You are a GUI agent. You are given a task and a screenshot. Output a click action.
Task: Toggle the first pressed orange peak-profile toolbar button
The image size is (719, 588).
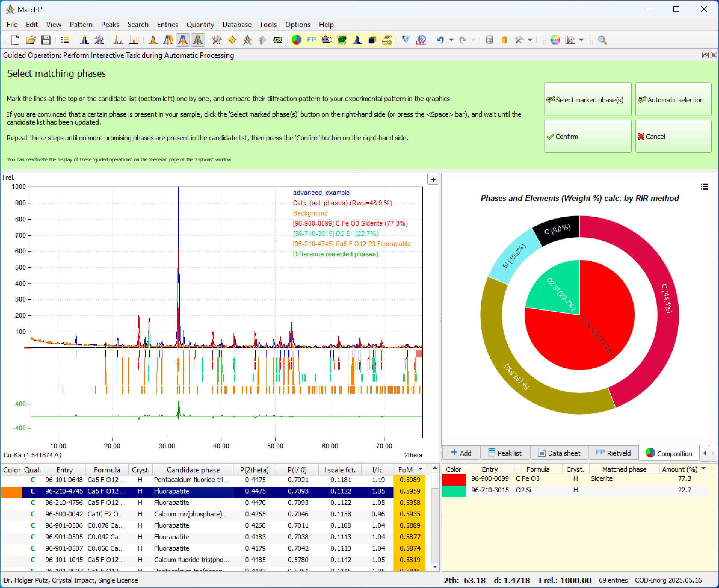(x=183, y=40)
